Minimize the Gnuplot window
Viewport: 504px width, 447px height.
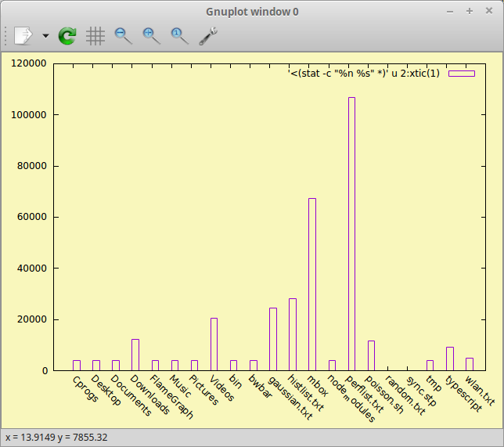(450, 11)
